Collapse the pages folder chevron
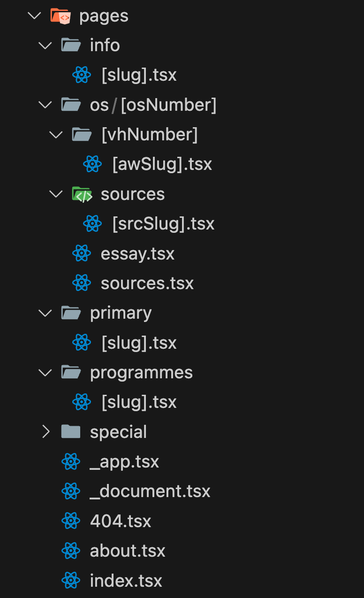 (35, 15)
